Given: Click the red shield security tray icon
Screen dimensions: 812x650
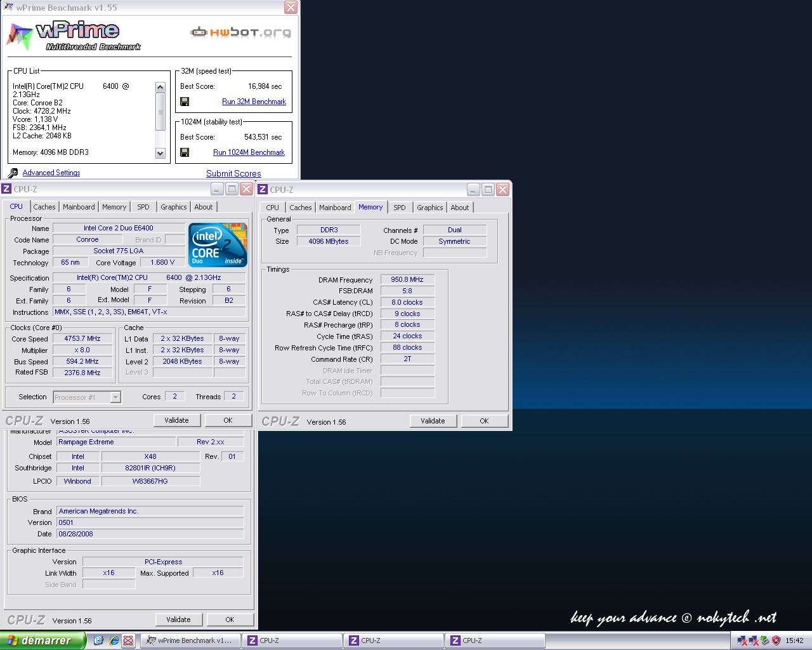Looking at the screenshot, I should (x=776, y=640).
